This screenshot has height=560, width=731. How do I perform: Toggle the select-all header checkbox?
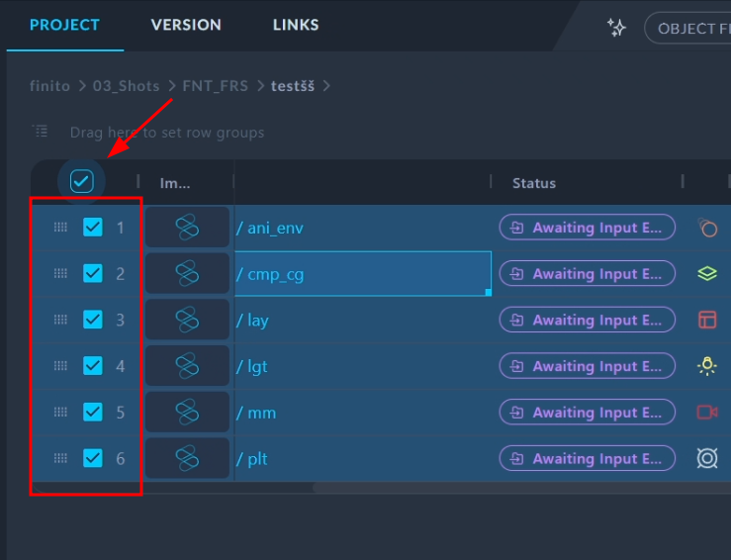pyautogui.click(x=82, y=181)
